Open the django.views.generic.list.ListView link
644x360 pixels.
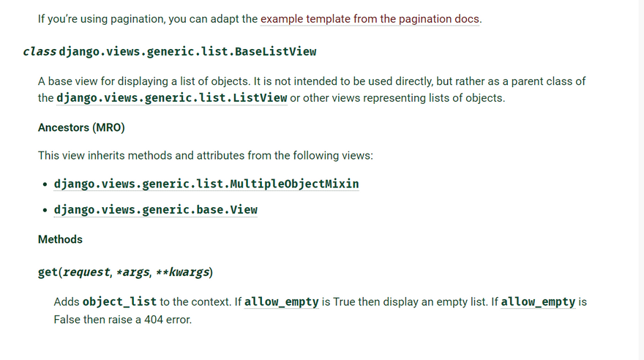171,98
